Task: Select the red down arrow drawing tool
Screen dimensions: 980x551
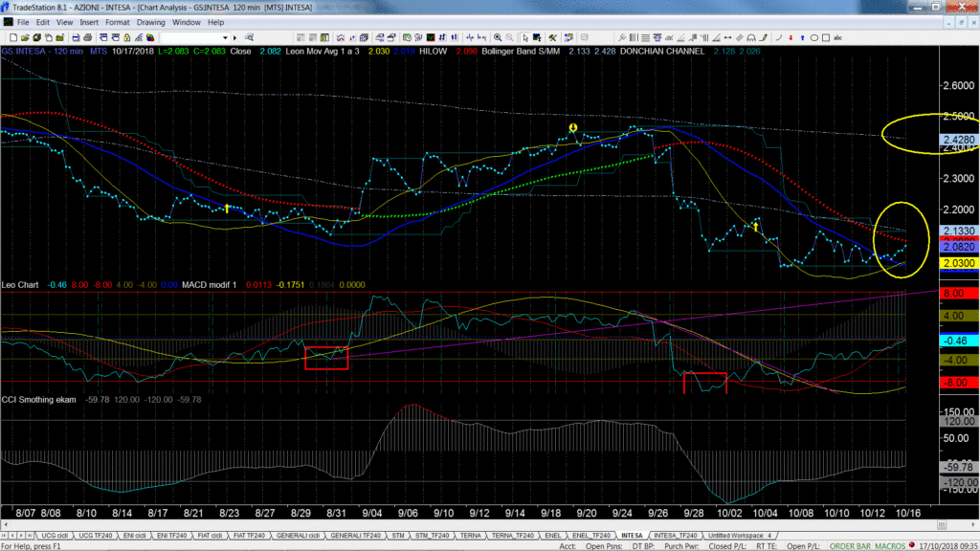Action: 791,37
